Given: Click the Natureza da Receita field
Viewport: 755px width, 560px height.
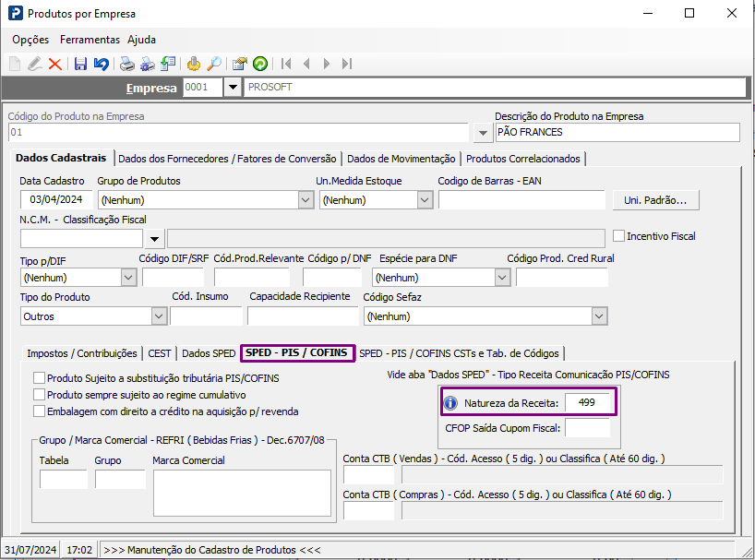Looking at the screenshot, I should click(587, 402).
